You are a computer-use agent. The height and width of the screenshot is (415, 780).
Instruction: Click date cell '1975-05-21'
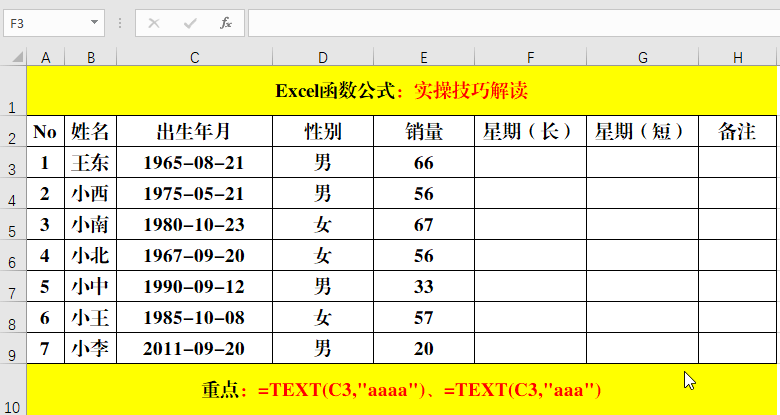coord(195,193)
